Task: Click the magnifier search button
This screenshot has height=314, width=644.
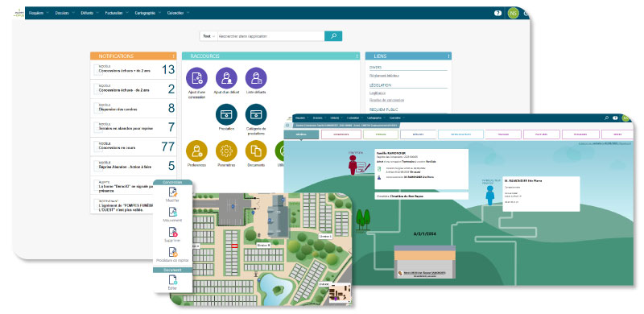Action: [x=333, y=36]
